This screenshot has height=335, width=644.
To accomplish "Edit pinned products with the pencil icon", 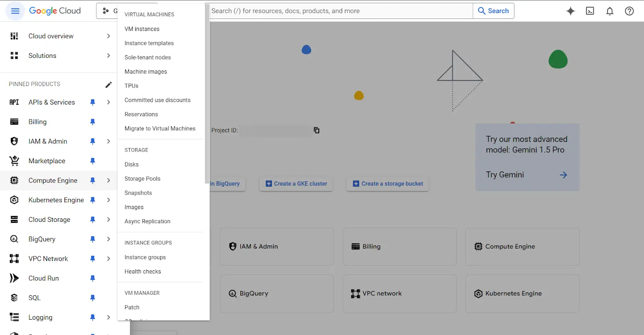I will (x=109, y=84).
